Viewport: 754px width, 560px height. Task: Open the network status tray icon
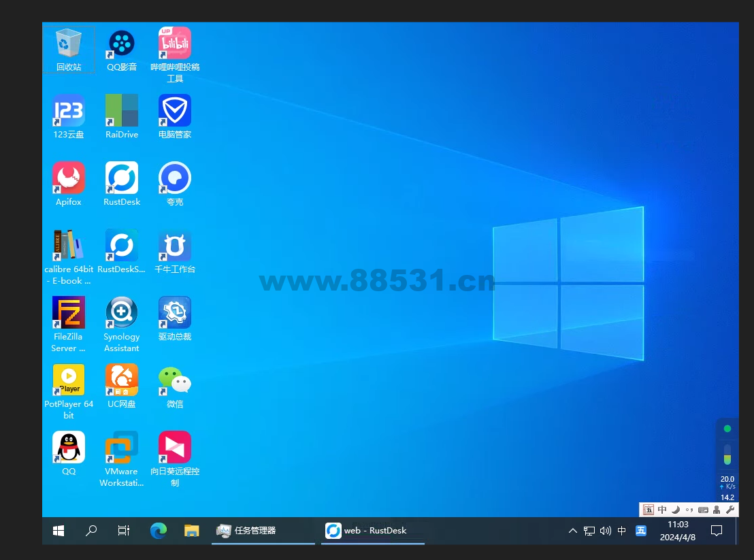pos(589,531)
